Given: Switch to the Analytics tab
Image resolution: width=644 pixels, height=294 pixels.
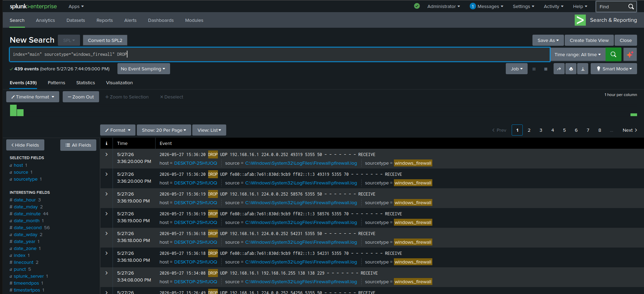Looking at the screenshot, I should click(x=45, y=20).
